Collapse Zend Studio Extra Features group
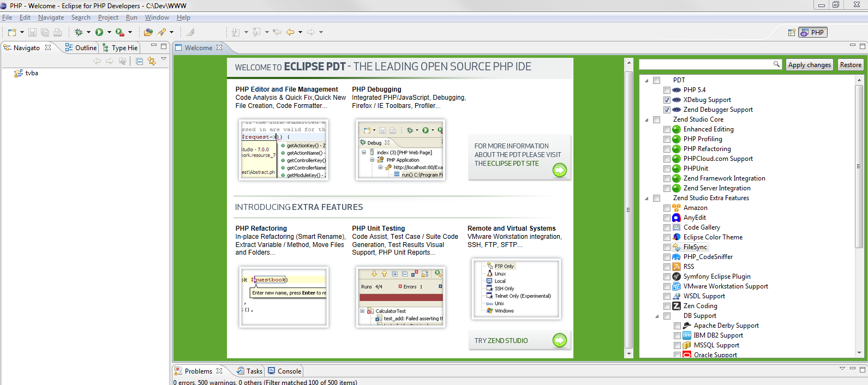The image size is (868, 385). tap(647, 198)
